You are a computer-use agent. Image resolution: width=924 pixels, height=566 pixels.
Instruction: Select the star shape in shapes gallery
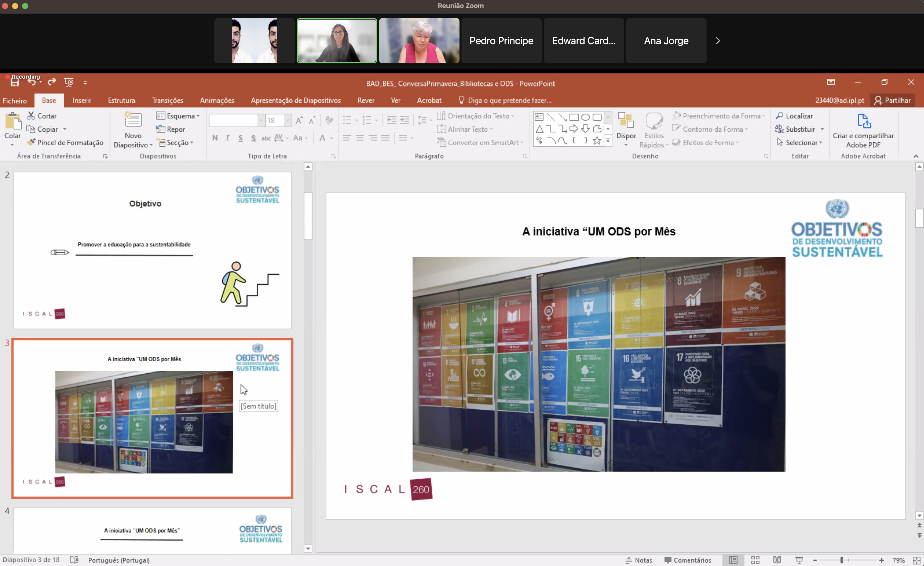(597, 141)
